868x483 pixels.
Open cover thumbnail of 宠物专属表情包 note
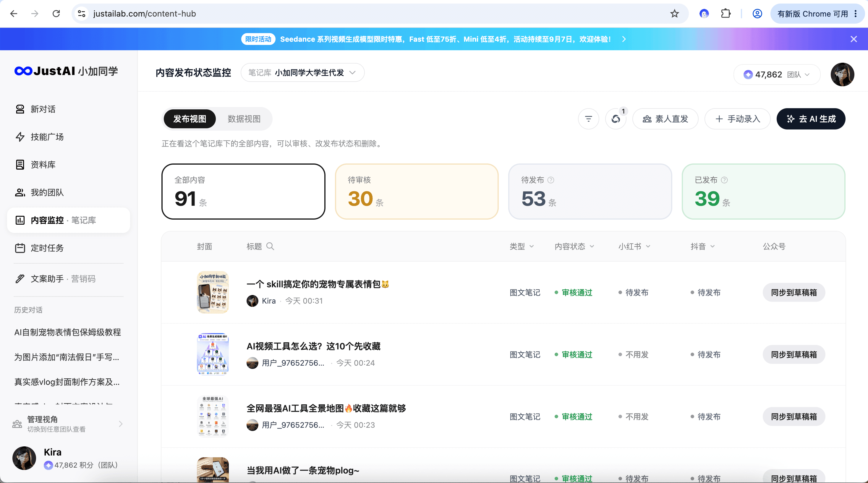(x=213, y=292)
